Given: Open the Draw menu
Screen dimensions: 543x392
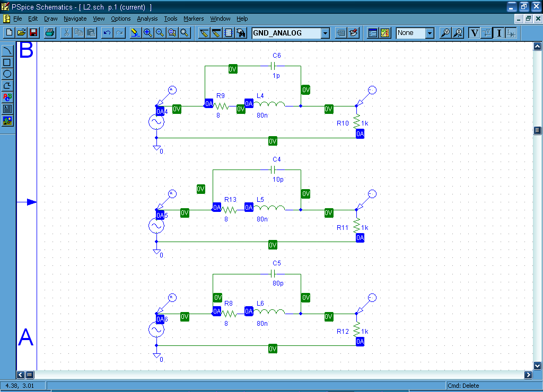Looking at the screenshot, I should 50,19.
